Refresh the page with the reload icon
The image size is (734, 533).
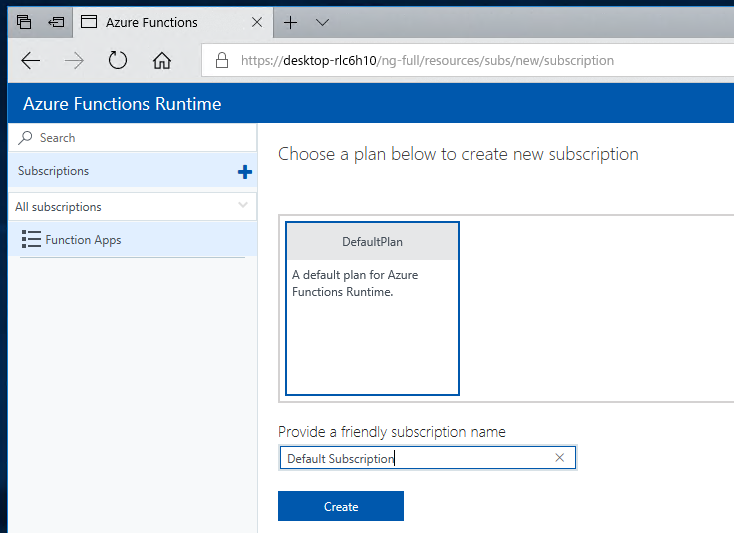coord(117,60)
